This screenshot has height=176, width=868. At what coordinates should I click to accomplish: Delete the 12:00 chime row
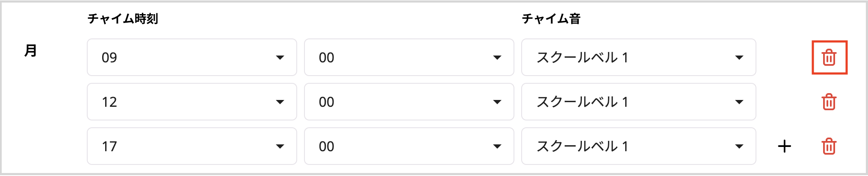coord(829,102)
